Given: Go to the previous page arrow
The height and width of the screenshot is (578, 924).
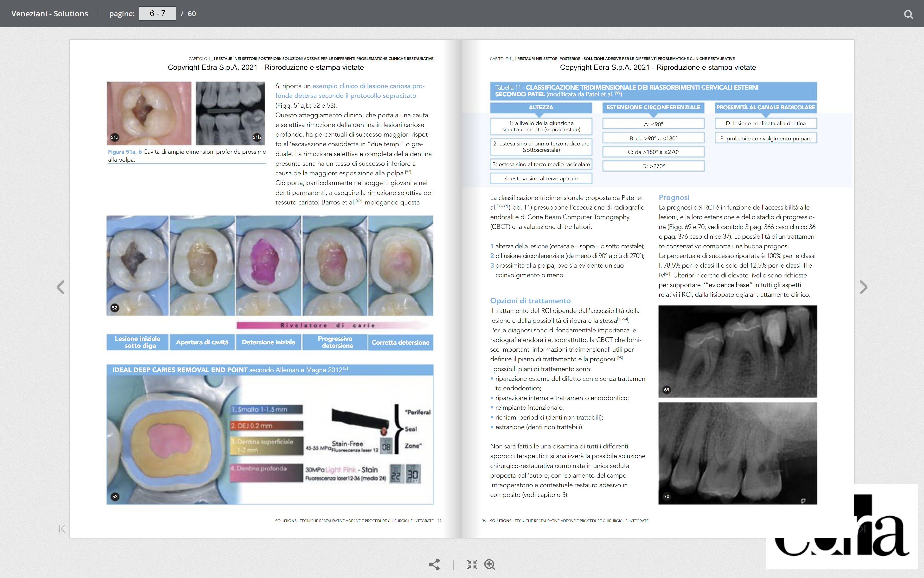Looking at the screenshot, I should (x=60, y=287).
